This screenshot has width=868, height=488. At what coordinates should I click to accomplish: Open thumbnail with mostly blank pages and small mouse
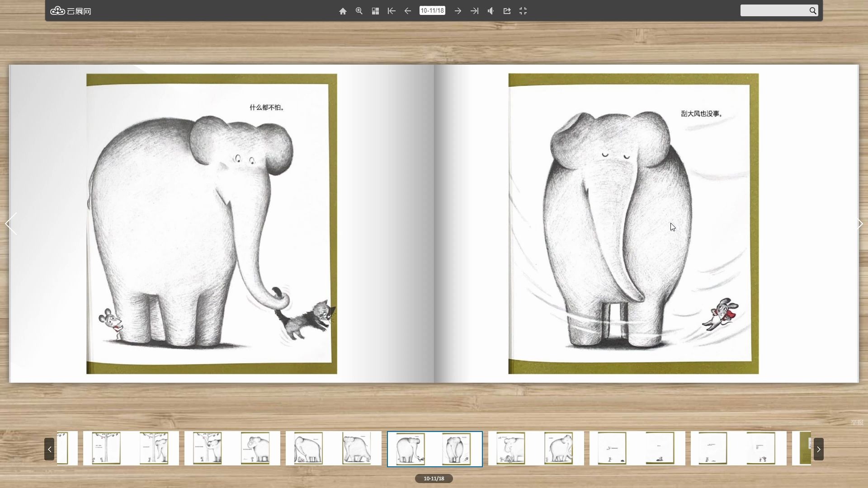pyautogui.click(x=637, y=448)
